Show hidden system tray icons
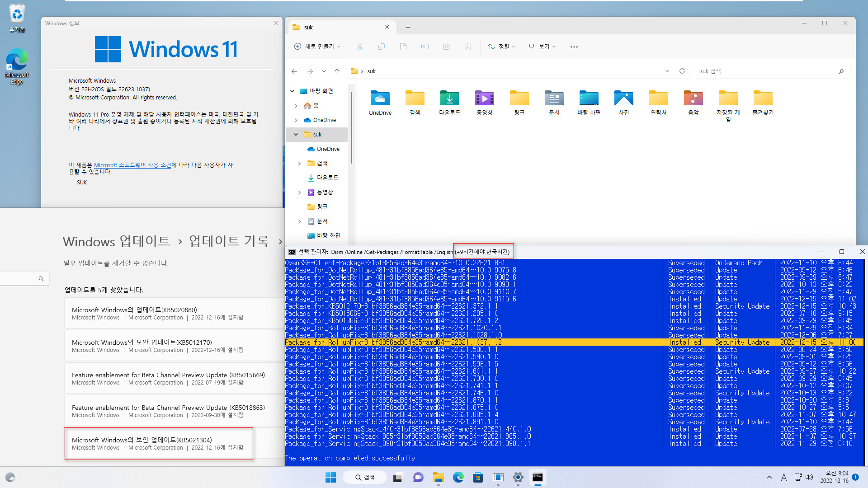Image resolution: width=868 pixels, height=488 pixels. tap(769, 477)
